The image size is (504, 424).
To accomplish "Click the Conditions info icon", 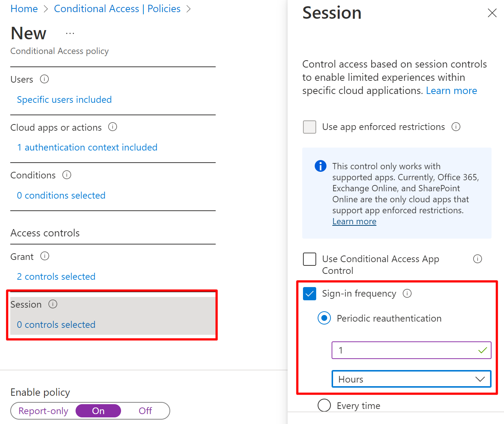I will click(x=67, y=175).
